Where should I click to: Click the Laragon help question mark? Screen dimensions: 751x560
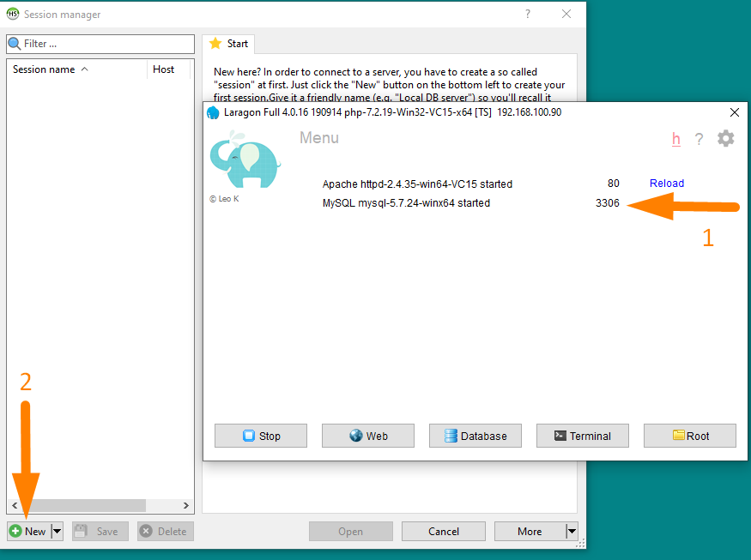click(700, 139)
